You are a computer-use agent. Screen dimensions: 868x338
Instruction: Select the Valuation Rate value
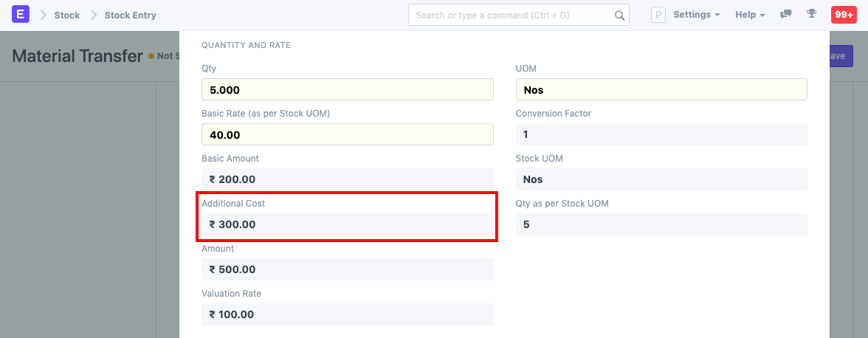(347, 314)
